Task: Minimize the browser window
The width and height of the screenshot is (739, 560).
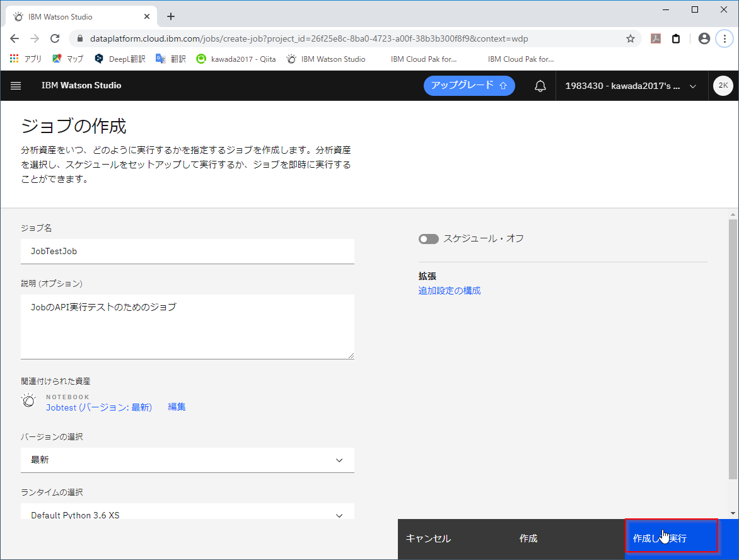Action: 665,9
